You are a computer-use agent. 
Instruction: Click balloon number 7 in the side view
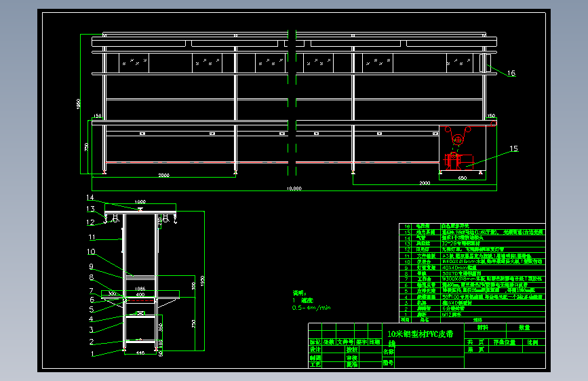click(91, 291)
